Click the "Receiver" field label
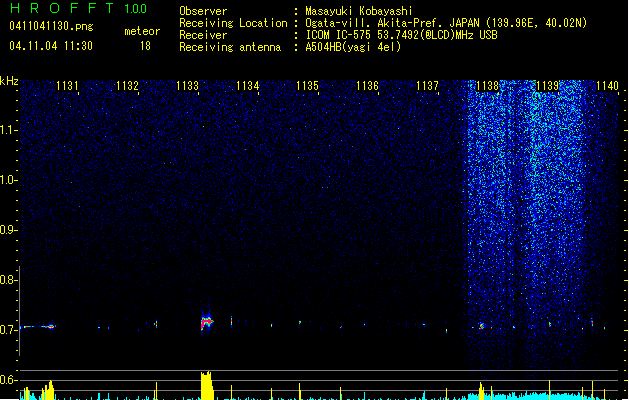This screenshot has height=400, width=629. pos(203,35)
